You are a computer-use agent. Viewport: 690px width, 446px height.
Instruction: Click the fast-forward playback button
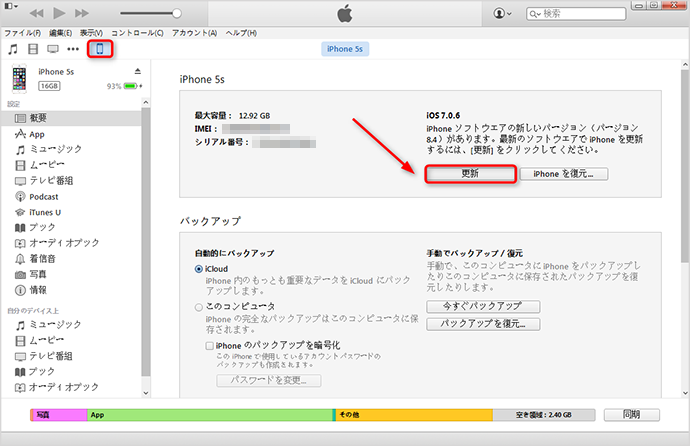(x=82, y=13)
